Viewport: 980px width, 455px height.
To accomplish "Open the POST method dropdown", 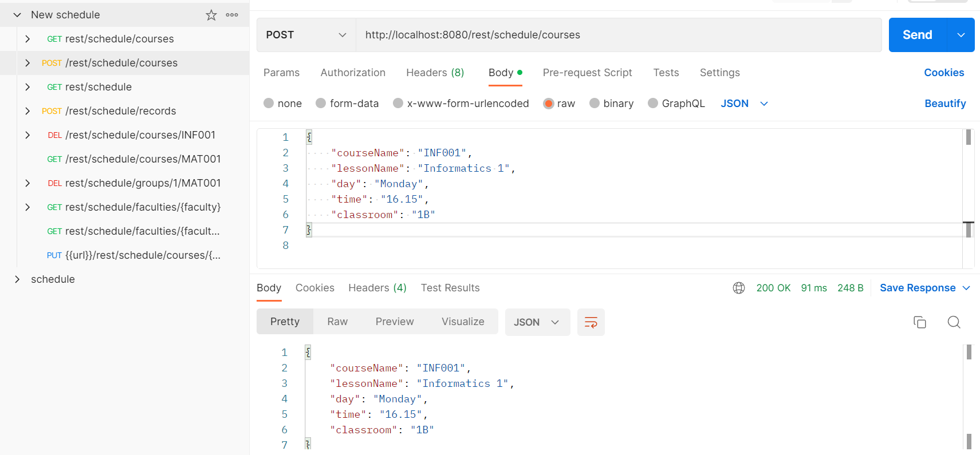I will 306,35.
